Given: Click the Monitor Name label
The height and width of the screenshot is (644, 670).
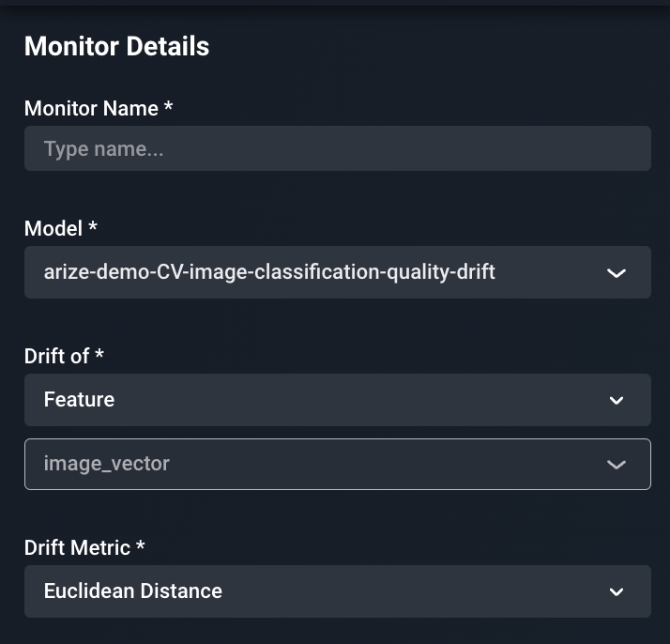Looking at the screenshot, I should [x=91, y=108].
